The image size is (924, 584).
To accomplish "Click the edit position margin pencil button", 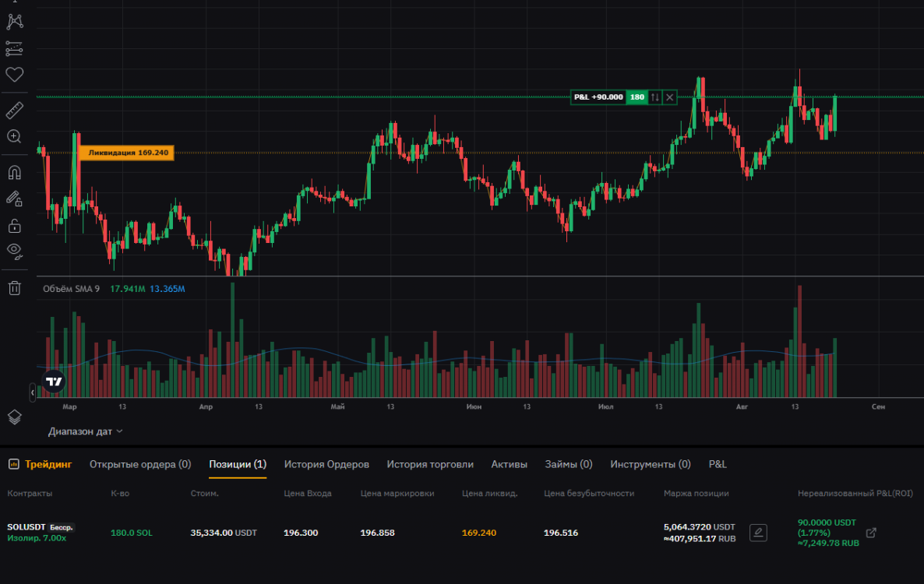I will (758, 533).
